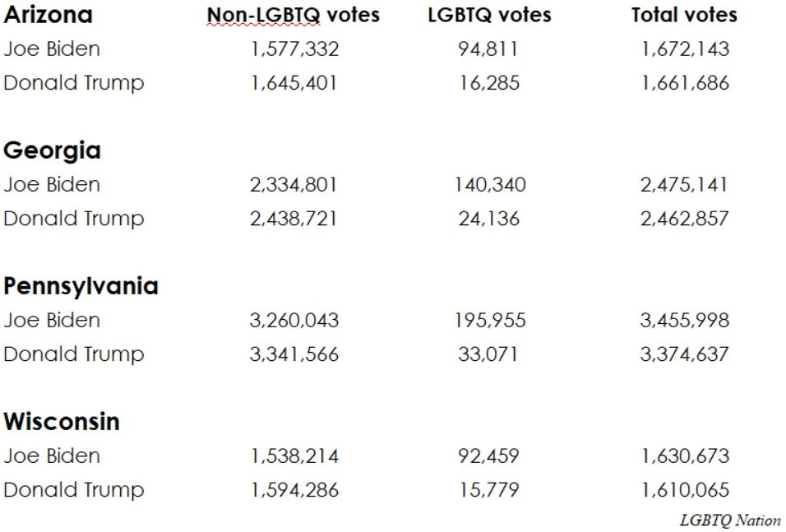Click the Arizona state heading
Screen dimensions: 786x532
[48, 15]
